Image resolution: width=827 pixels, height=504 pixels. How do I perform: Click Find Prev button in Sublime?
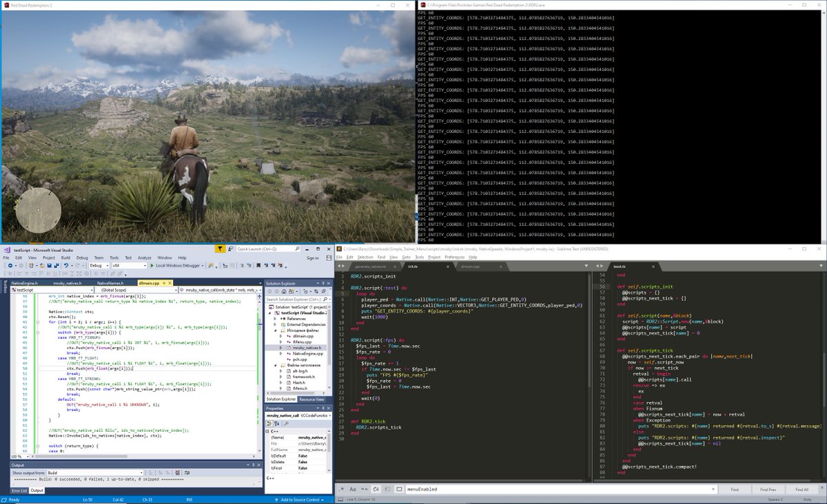[768, 490]
